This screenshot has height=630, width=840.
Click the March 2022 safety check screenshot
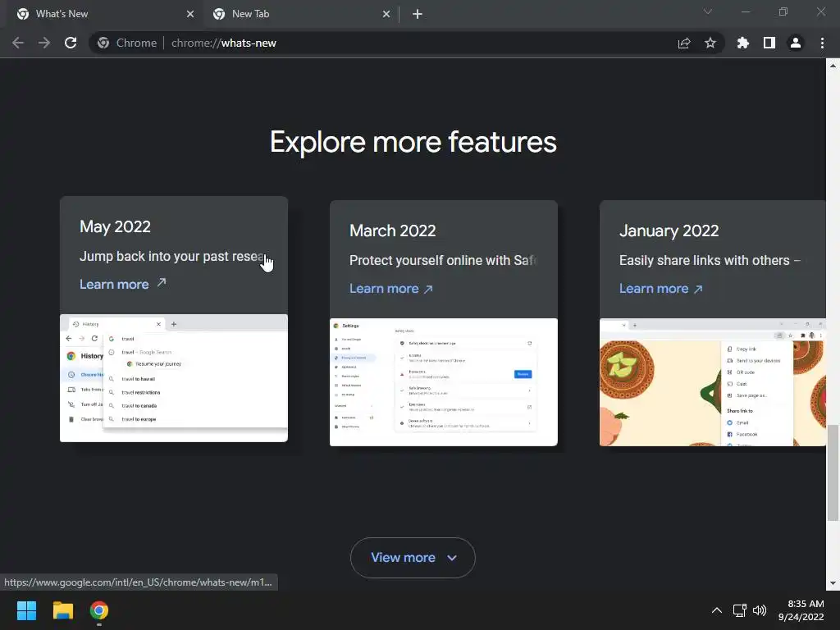tap(444, 382)
